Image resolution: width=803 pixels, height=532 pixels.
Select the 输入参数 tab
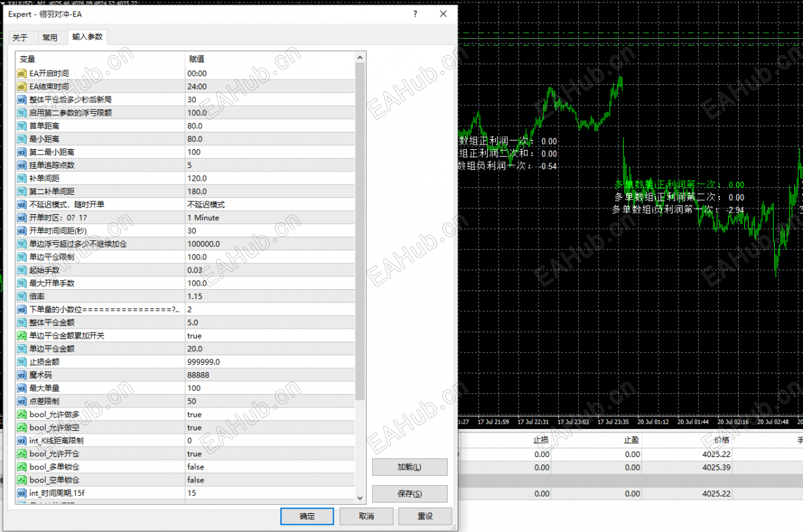click(x=87, y=37)
